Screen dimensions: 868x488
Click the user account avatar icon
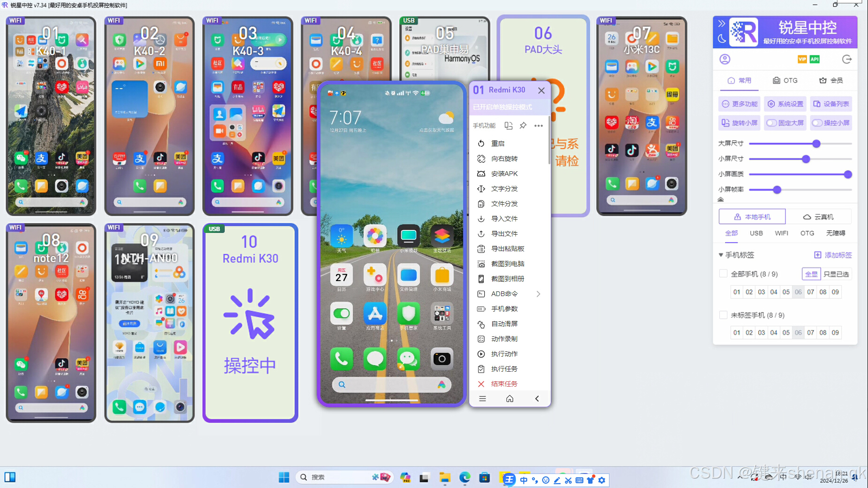pos(725,59)
